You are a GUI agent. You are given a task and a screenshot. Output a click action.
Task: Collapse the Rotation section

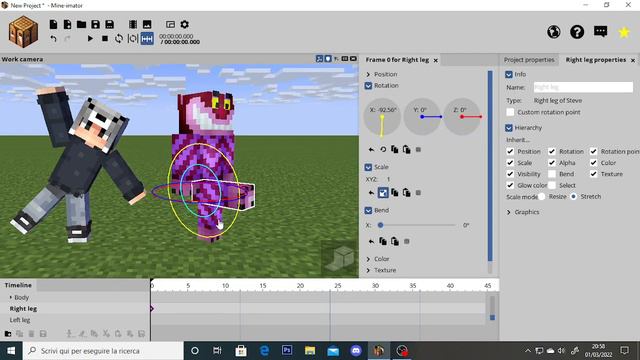(x=368, y=86)
